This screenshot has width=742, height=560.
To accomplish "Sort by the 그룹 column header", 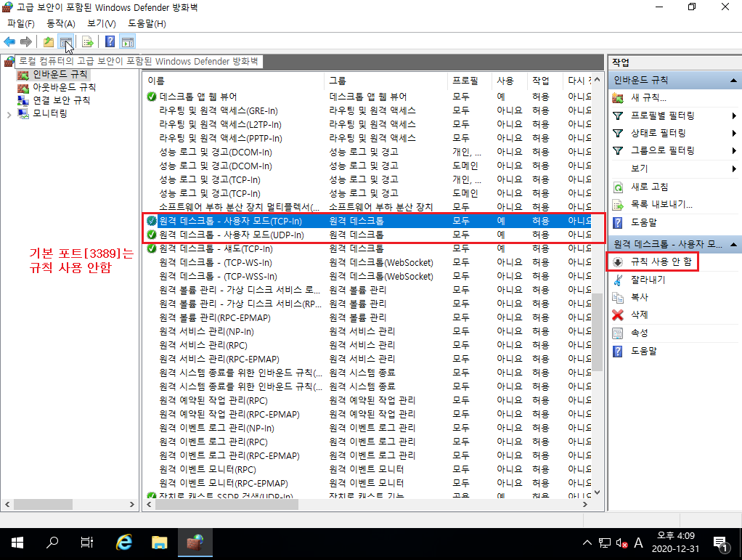I will click(386, 81).
